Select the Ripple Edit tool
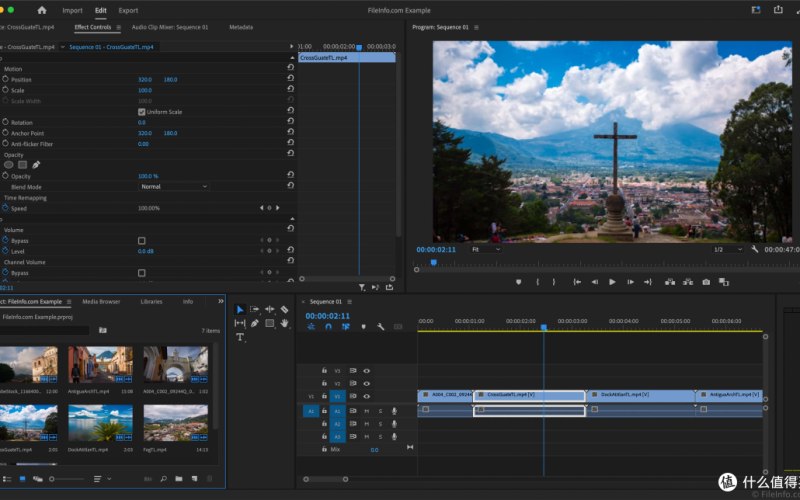The height and width of the screenshot is (500, 800). pyautogui.click(x=269, y=309)
